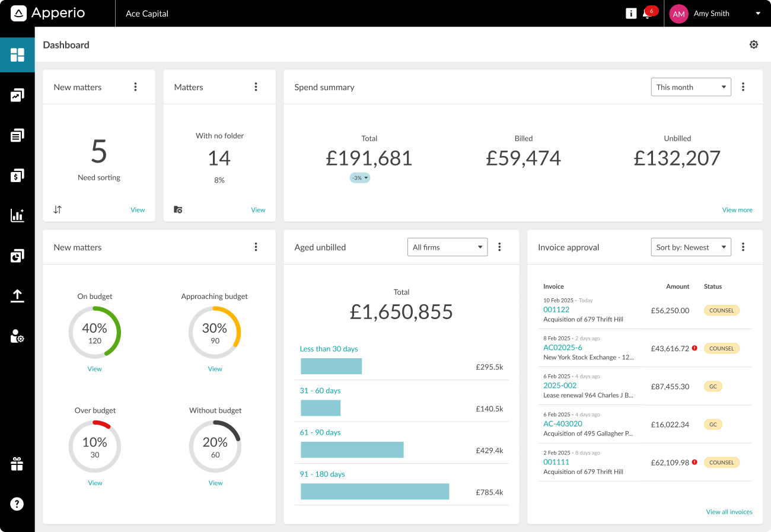Expand the This month dropdown
The height and width of the screenshot is (532, 771).
pos(691,87)
